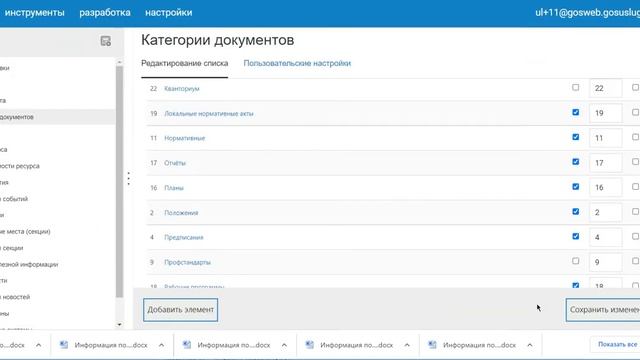Open the Предписания category link
Viewport: 640px width, 360px height.
coord(184,238)
